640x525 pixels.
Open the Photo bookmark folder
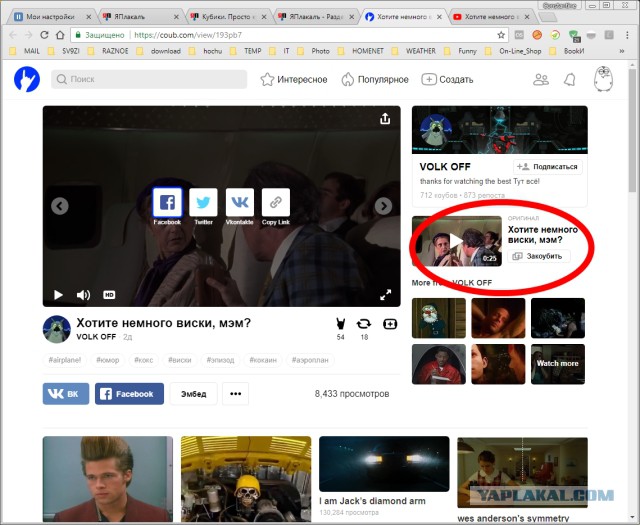point(314,51)
